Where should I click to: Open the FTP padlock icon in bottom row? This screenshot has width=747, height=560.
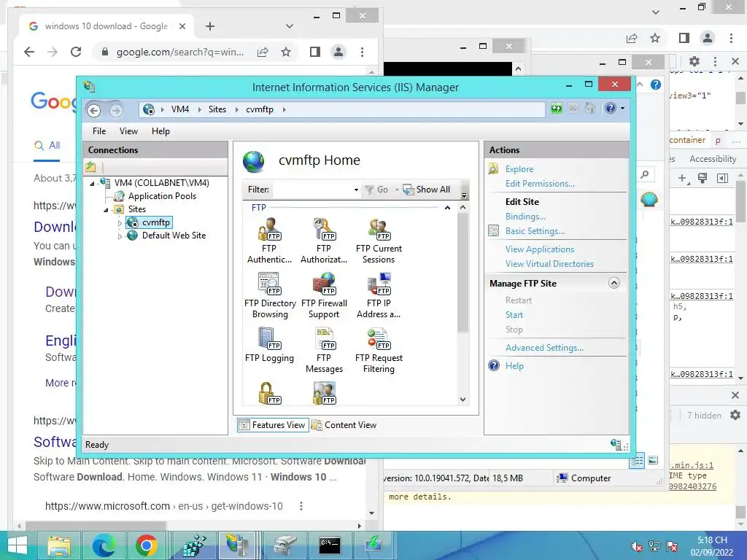270,393
